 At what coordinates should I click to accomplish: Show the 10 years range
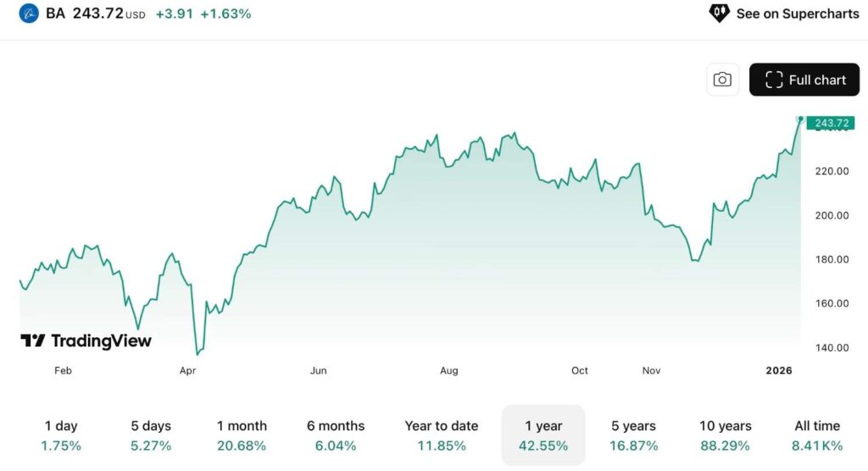726,435
